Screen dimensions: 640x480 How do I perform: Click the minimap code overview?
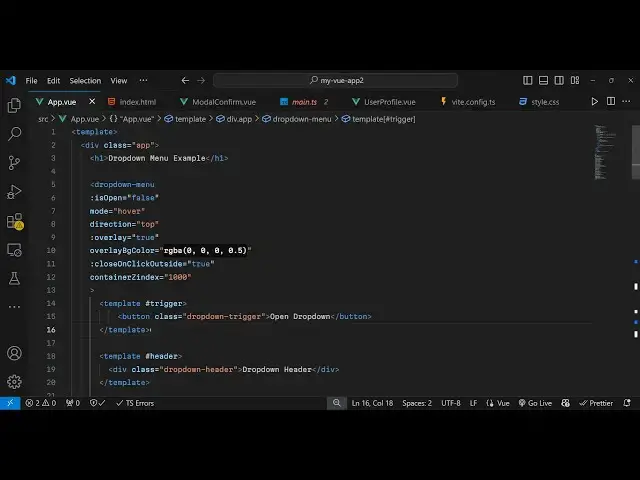pos(605,152)
